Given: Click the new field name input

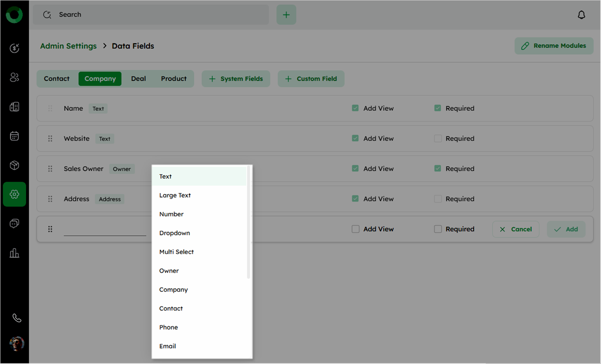Looking at the screenshot, I should [x=105, y=229].
